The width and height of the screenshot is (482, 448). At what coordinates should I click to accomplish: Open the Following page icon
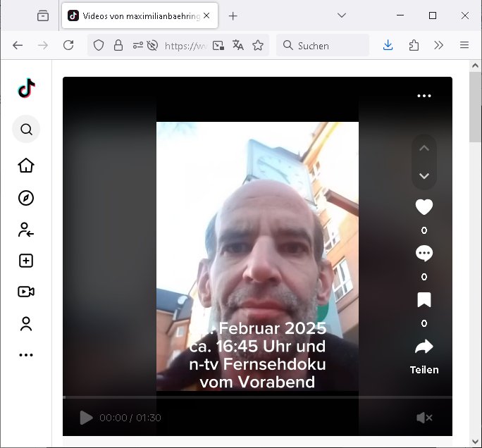(26, 230)
